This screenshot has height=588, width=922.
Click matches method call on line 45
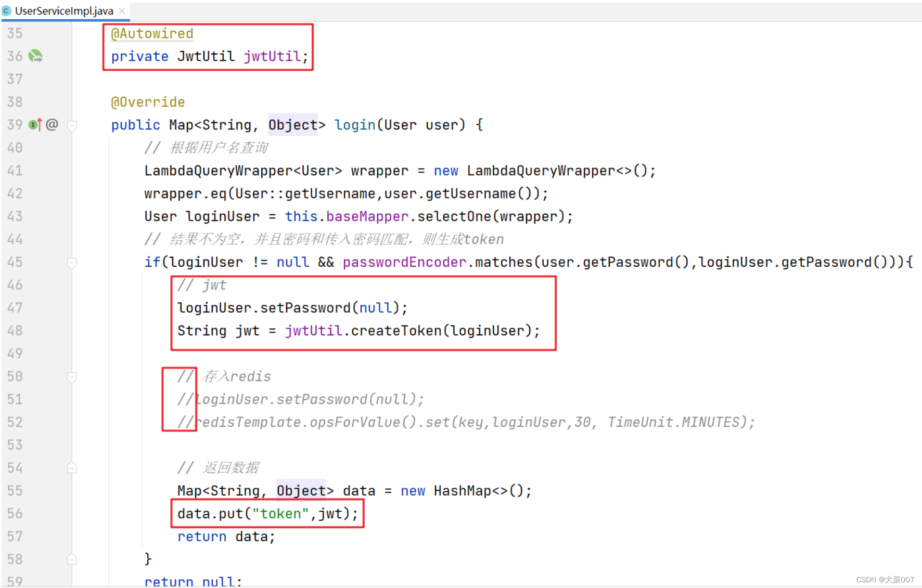pyautogui.click(x=504, y=262)
